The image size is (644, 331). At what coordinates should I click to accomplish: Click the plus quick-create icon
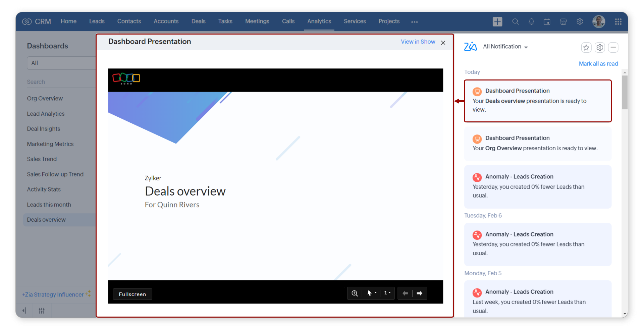497,21
